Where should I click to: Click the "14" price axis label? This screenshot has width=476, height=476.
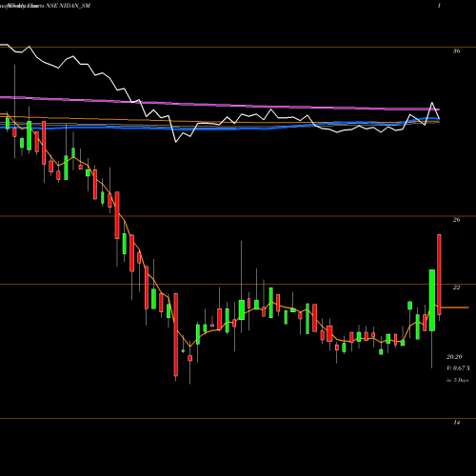456,423
